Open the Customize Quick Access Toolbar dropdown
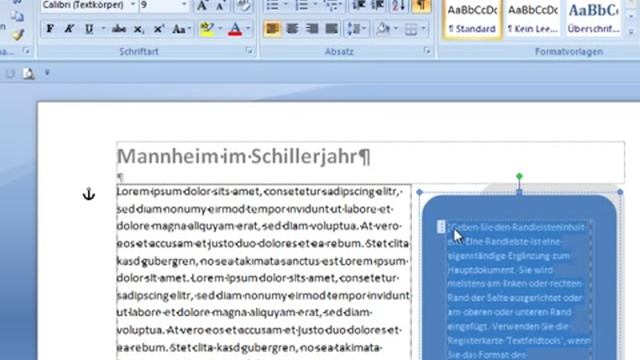The height and width of the screenshot is (360, 640). (47, 73)
